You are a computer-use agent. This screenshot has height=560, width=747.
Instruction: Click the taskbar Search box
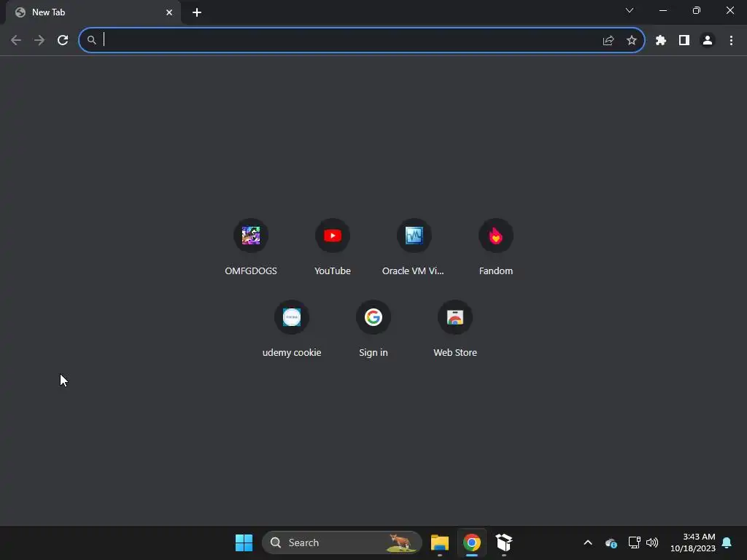click(342, 542)
